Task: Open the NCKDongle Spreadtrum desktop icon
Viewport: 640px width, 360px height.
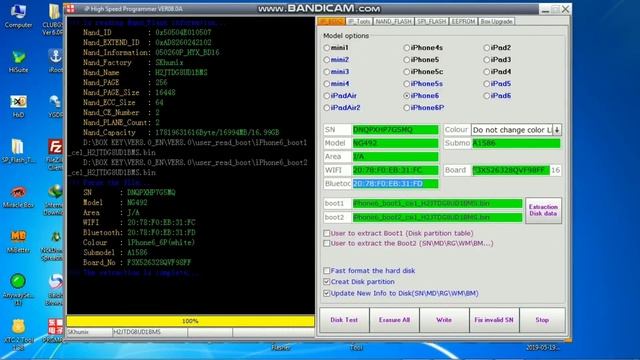Action: tap(53, 246)
